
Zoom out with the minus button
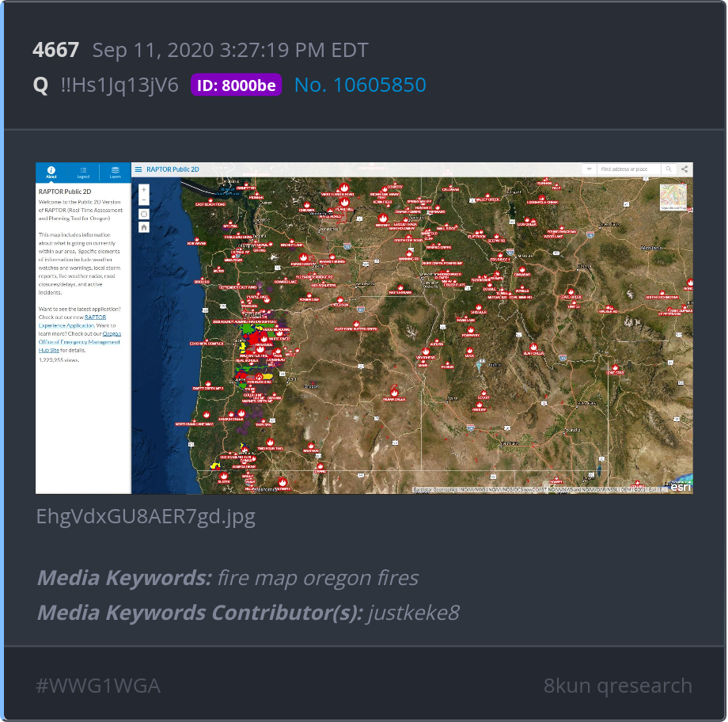[x=144, y=200]
